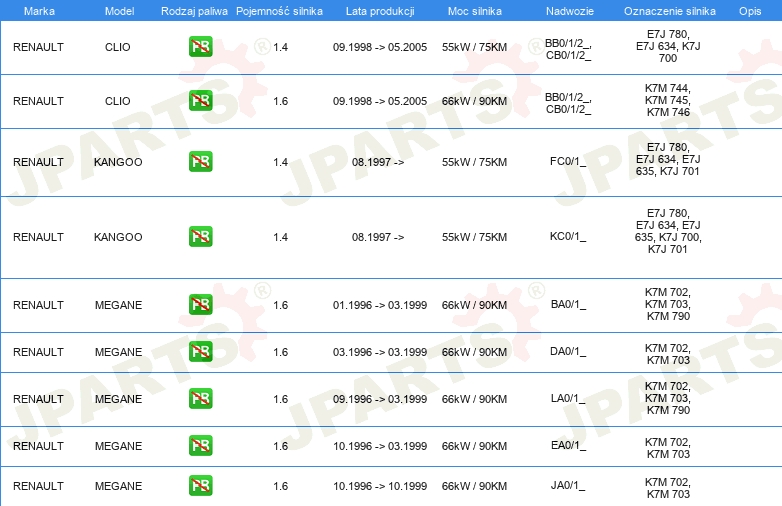Click KANGOO model cell in FC0/1_ row
This screenshot has height=506, width=782.
pos(118,162)
